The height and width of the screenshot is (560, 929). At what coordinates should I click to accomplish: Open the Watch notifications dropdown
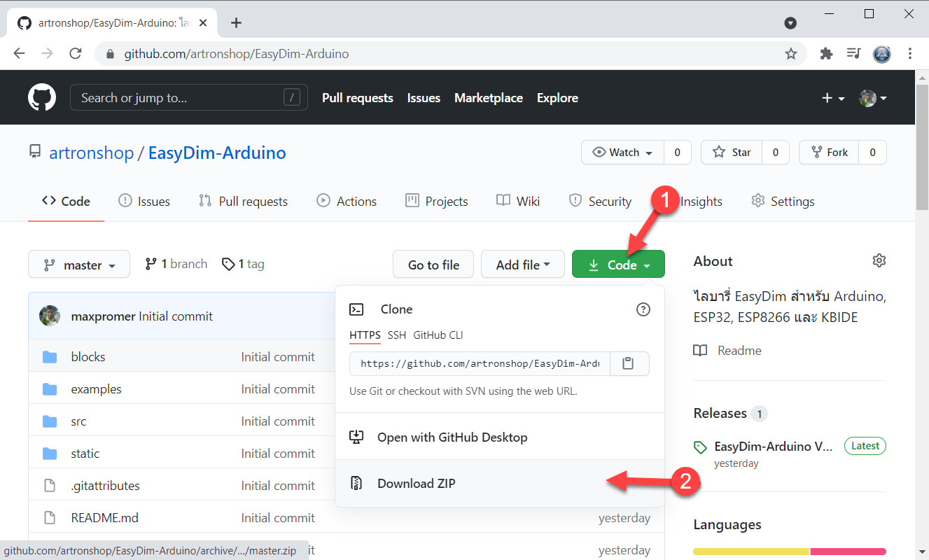coord(622,153)
